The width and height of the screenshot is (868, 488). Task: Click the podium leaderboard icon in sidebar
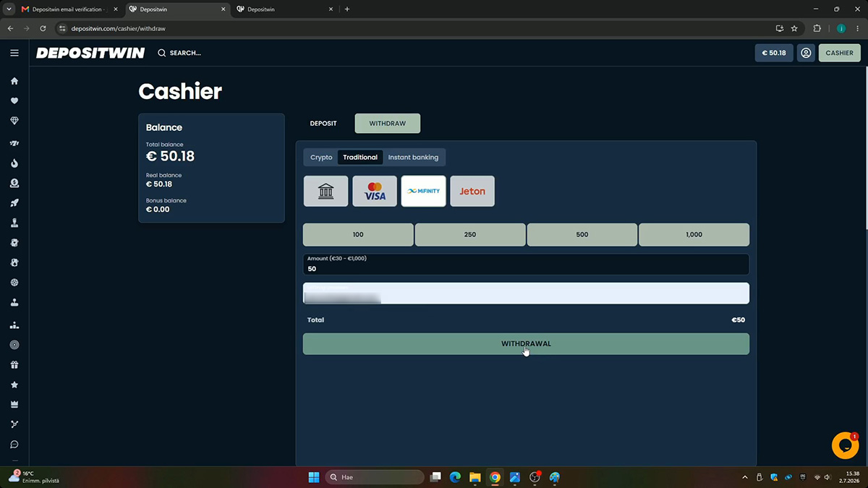(x=14, y=325)
